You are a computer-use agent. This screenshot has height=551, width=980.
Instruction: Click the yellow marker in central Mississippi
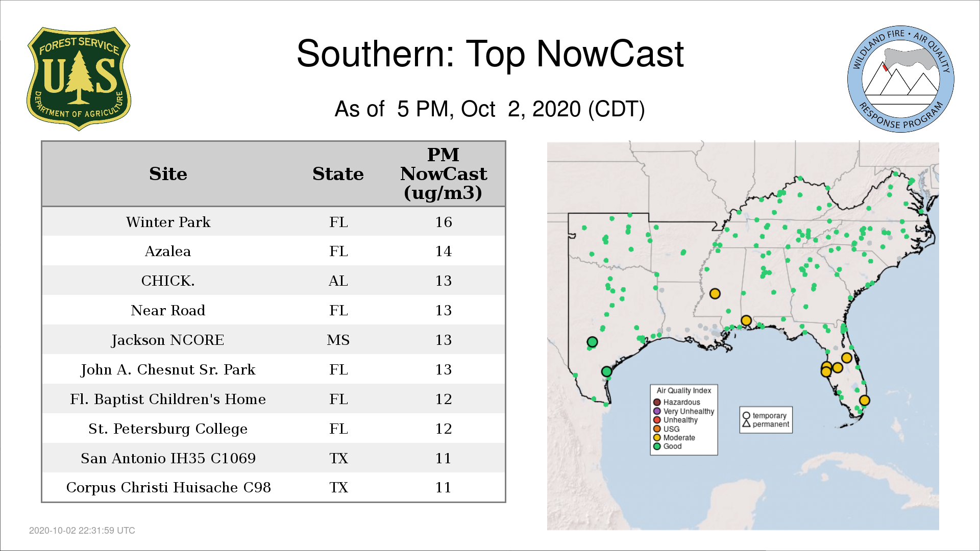715,293
